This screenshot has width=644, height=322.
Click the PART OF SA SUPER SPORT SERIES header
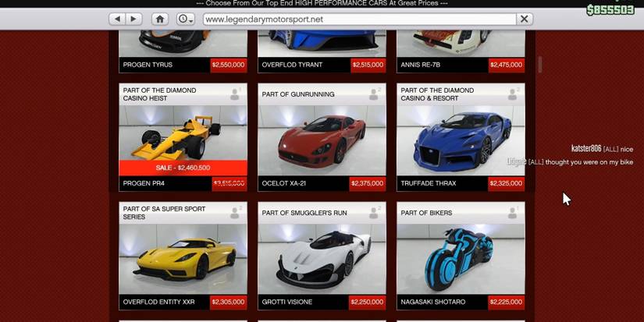point(164,213)
